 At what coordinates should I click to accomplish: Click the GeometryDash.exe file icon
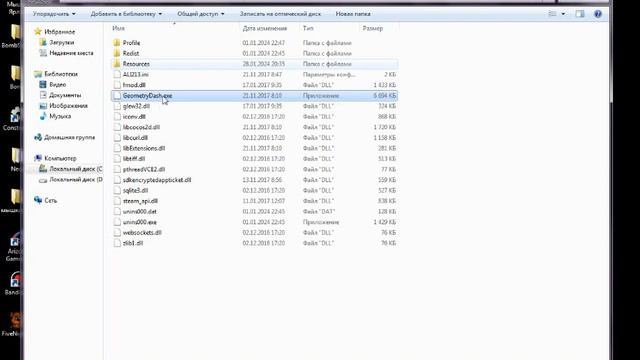(117, 96)
